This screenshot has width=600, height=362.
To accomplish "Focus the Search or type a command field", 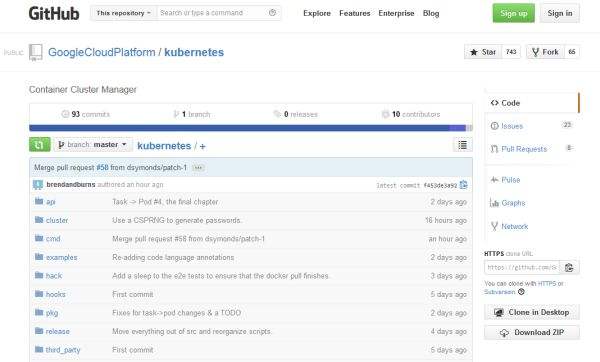I will (212, 13).
